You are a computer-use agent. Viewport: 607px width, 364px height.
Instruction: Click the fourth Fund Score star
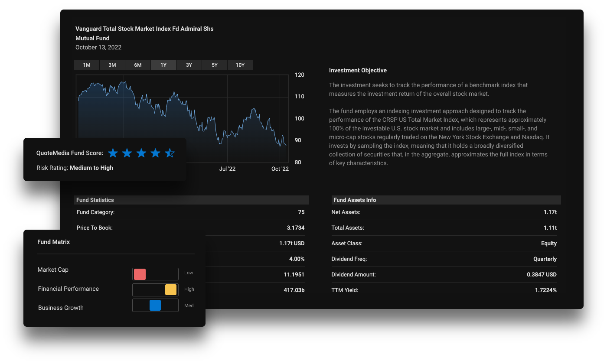155,153
